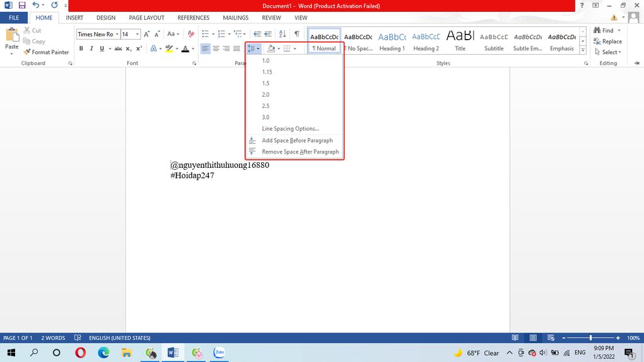Toggle Underline formatting
Screen dimensions: 644x362
tap(102, 48)
